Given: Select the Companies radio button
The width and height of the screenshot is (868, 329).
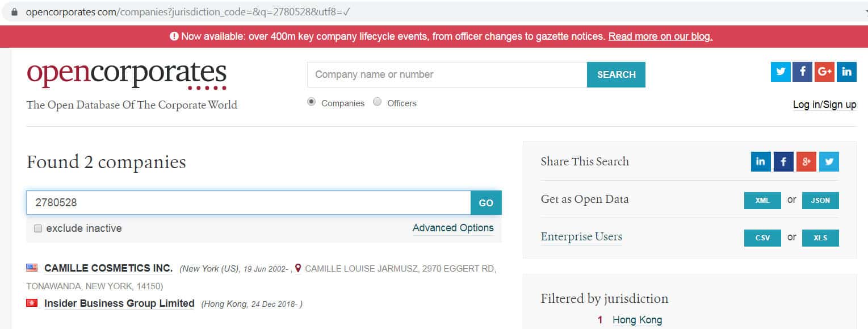Looking at the screenshot, I should [311, 102].
